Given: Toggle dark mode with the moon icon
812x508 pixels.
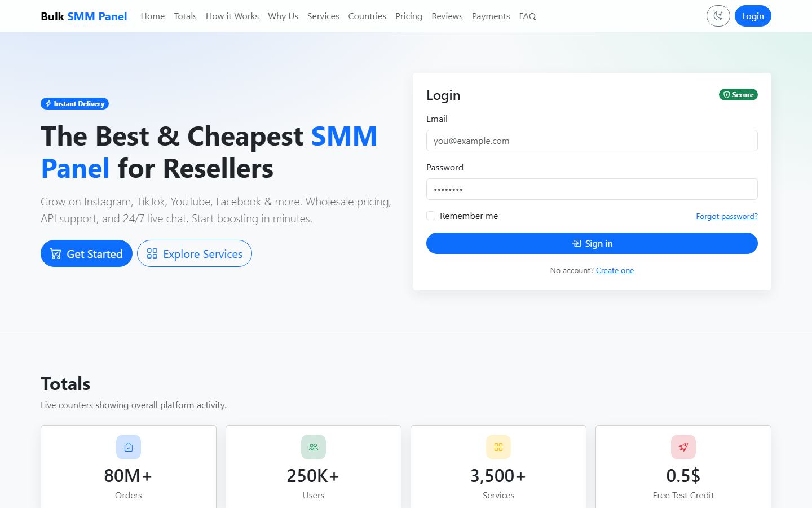Looking at the screenshot, I should click(x=718, y=16).
